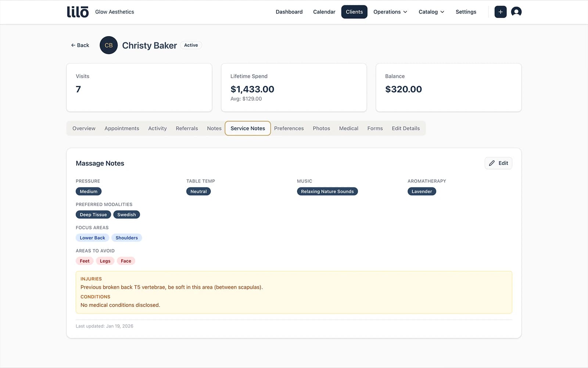Expand the Catalog dropdown menu
This screenshot has width=588, height=368.
tap(431, 12)
